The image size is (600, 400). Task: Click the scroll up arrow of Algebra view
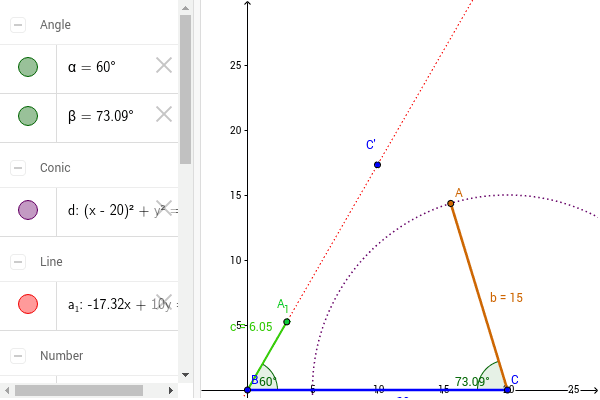186,8
